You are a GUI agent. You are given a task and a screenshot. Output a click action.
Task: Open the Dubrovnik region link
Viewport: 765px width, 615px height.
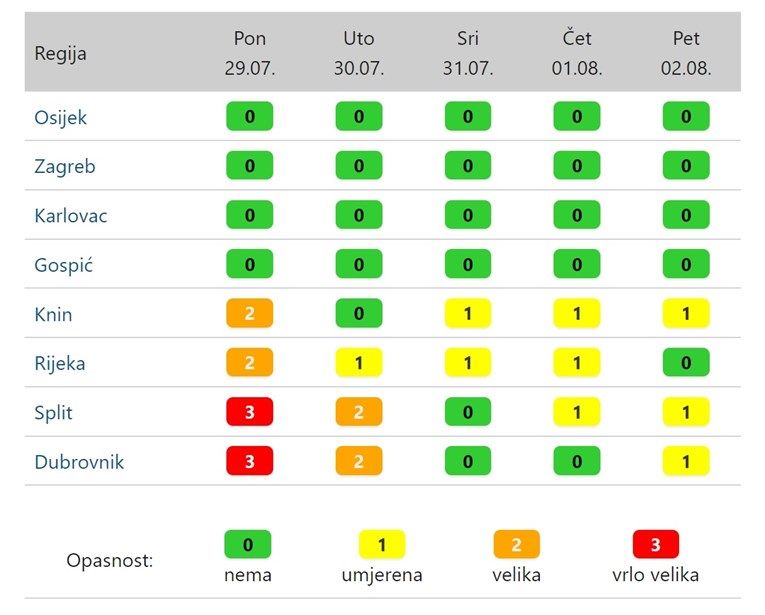coord(79,462)
